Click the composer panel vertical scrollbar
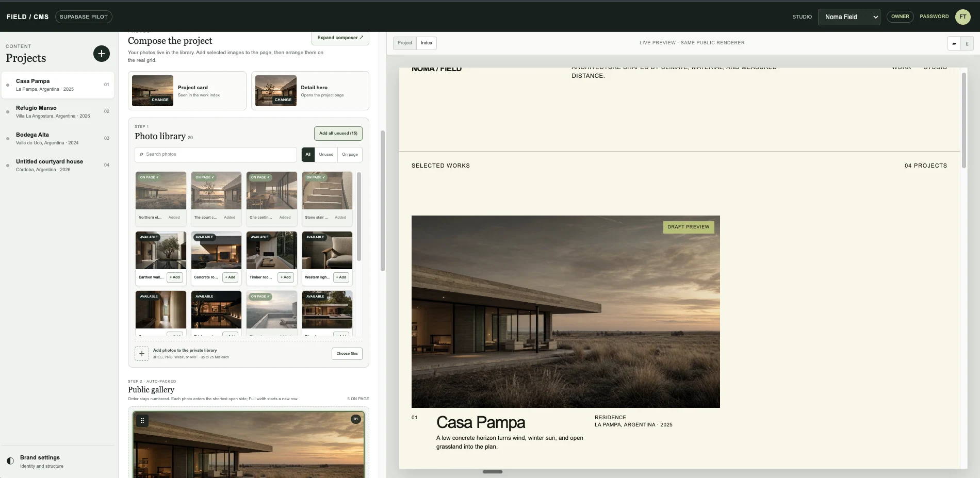Viewport: 980px width, 478px height. tap(383, 201)
